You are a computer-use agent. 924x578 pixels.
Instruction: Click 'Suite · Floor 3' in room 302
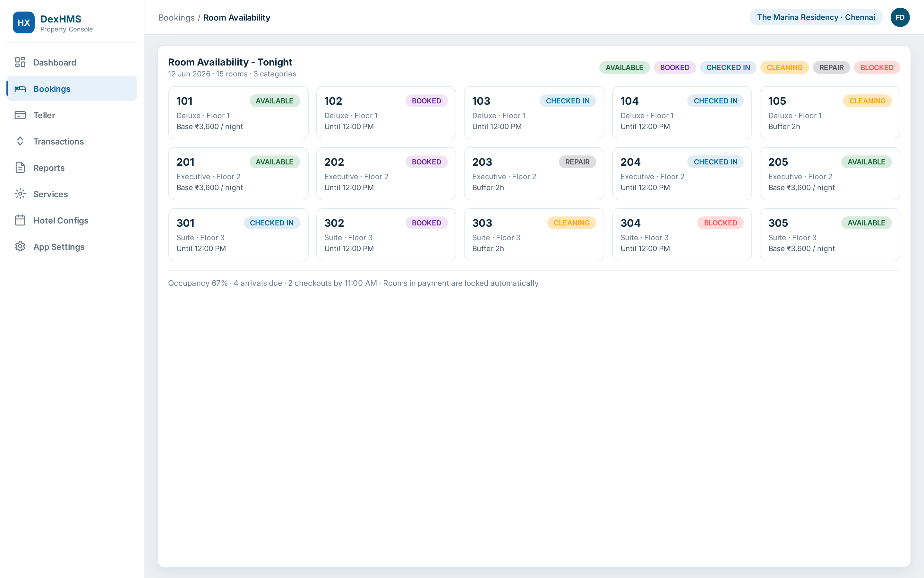click(x=348, y=238)
